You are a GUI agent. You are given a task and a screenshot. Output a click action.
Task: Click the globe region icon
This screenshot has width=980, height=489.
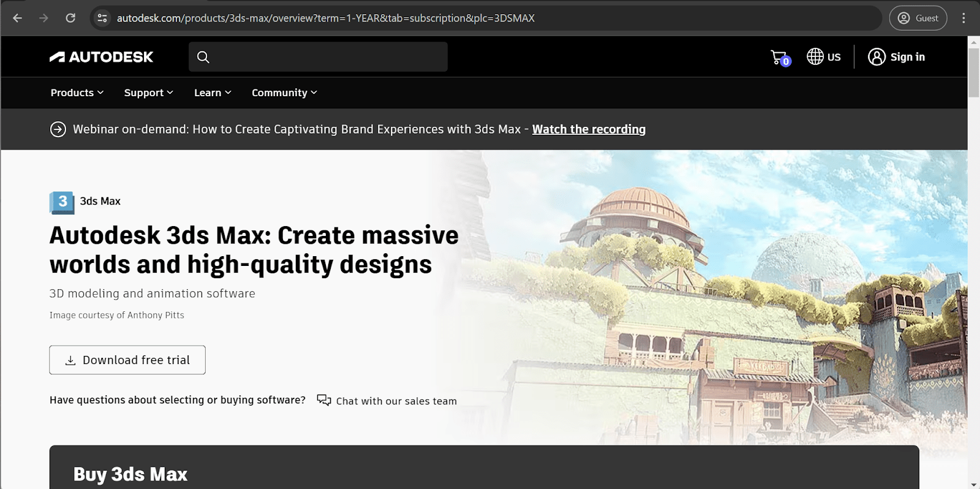[815, 56]
